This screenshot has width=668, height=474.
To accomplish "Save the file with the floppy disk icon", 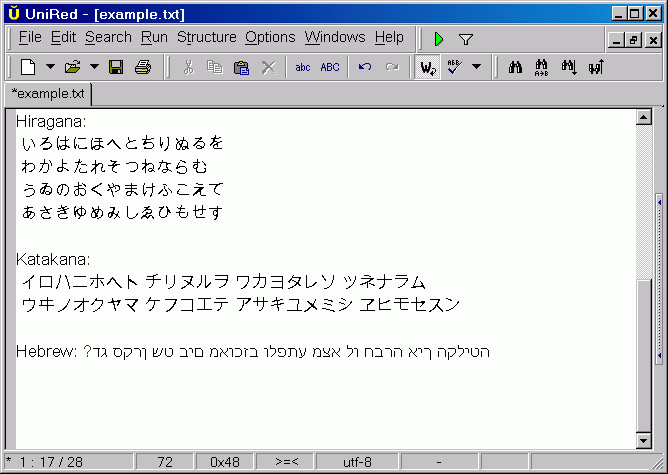I will pos(116,67).
